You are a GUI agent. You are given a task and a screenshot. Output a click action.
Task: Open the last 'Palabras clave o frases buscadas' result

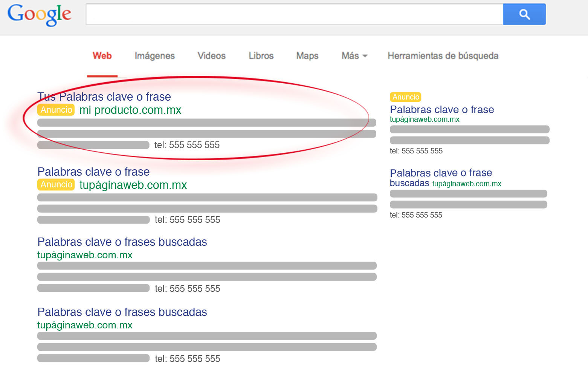tap(122, 312)
